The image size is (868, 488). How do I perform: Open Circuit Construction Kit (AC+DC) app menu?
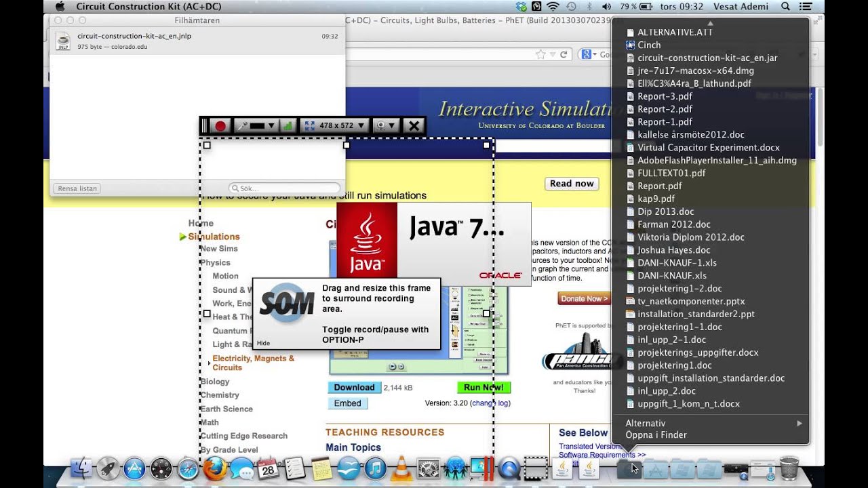149,7
